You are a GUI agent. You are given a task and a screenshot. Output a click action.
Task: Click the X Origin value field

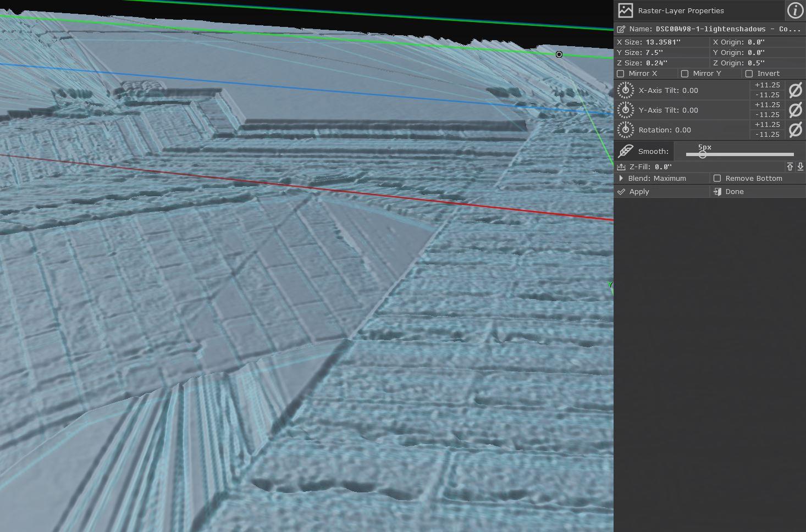pos(756,42)
